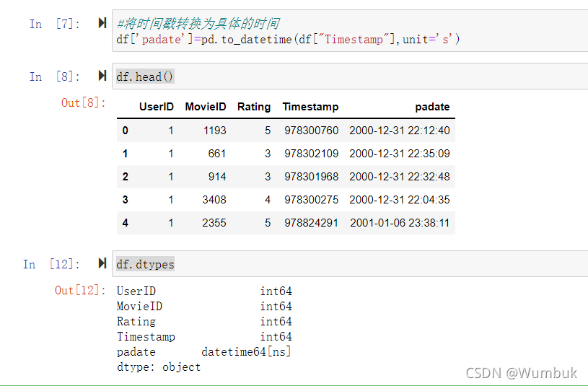Select the padate row in dtypes output
This screenshot has width=588, height=386.
click(x=204, y=351)
